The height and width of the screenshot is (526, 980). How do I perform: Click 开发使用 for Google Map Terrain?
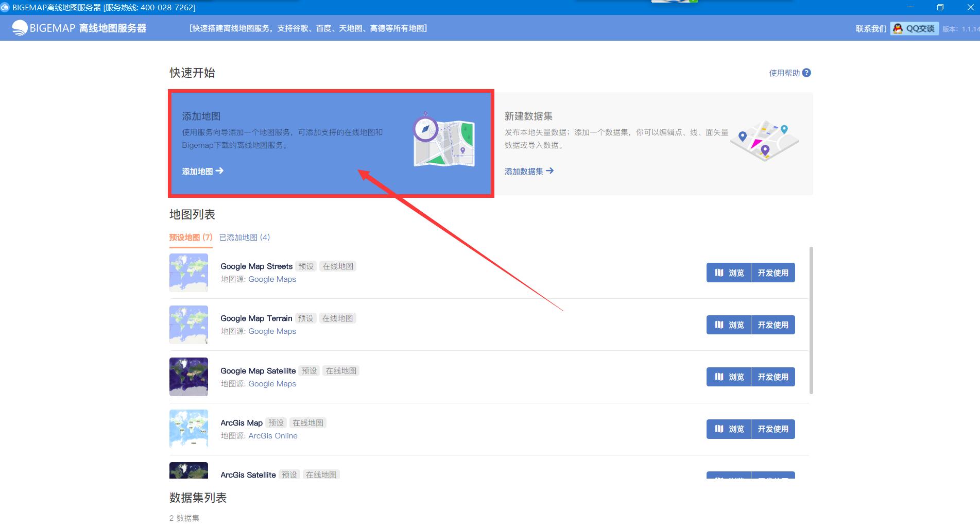773,325
